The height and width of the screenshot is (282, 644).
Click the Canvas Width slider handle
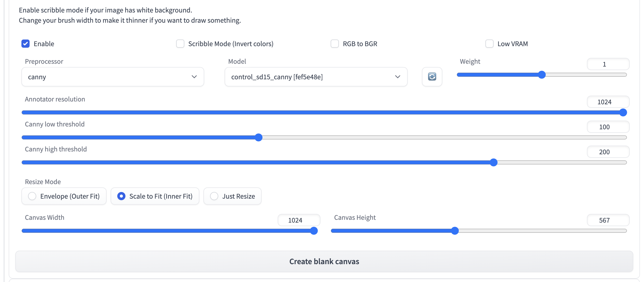click(x=314, y=231)
